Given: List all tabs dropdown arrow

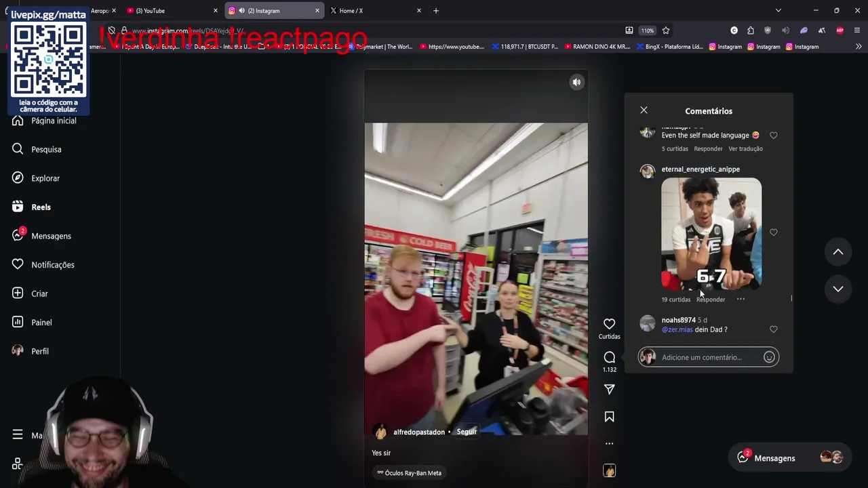Looking at the screenshot, I should [x=778, y=11].
